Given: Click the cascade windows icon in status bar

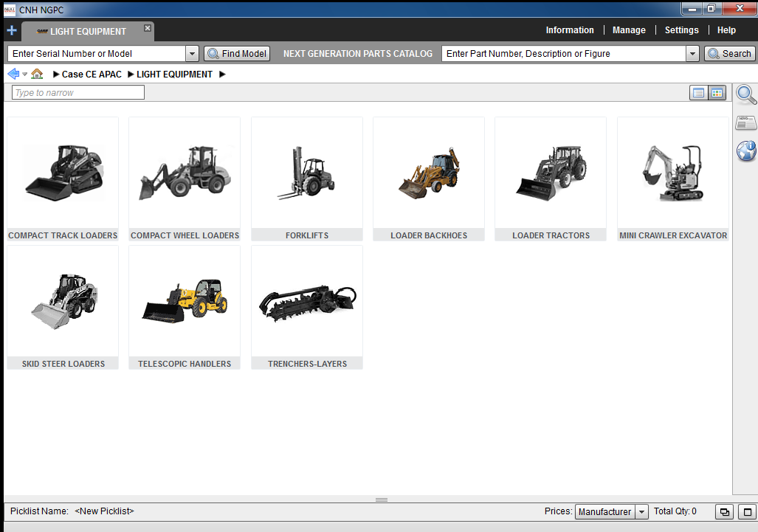Looking at the screenshot, I should [725, 512].
